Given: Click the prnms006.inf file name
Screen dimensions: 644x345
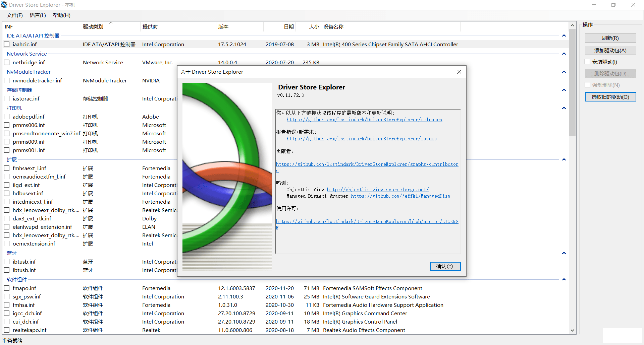Looking at the screenshot, I should [x=29, y=125].
